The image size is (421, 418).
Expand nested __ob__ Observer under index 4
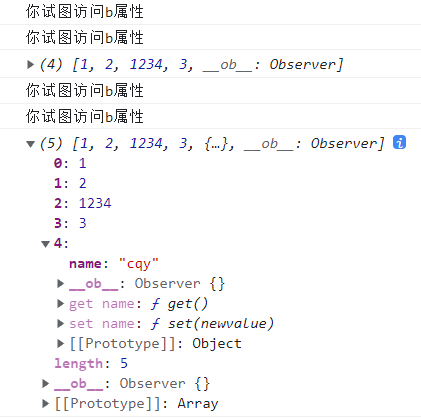pyautogui.click(x=60, y=284)
